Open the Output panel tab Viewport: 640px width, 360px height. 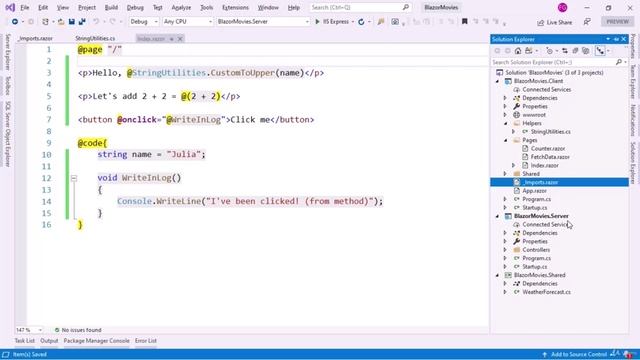tap(49, 340)
